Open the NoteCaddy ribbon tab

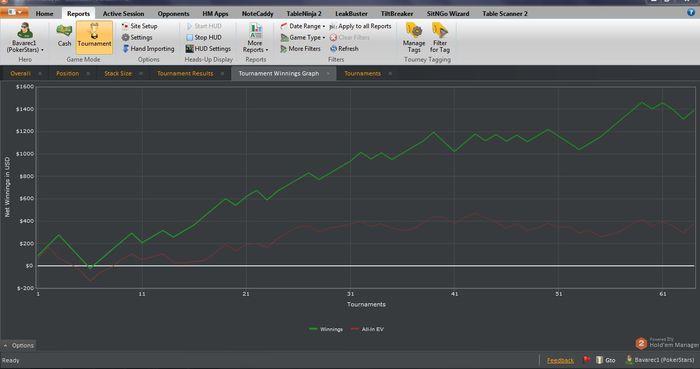coord(258,14)
